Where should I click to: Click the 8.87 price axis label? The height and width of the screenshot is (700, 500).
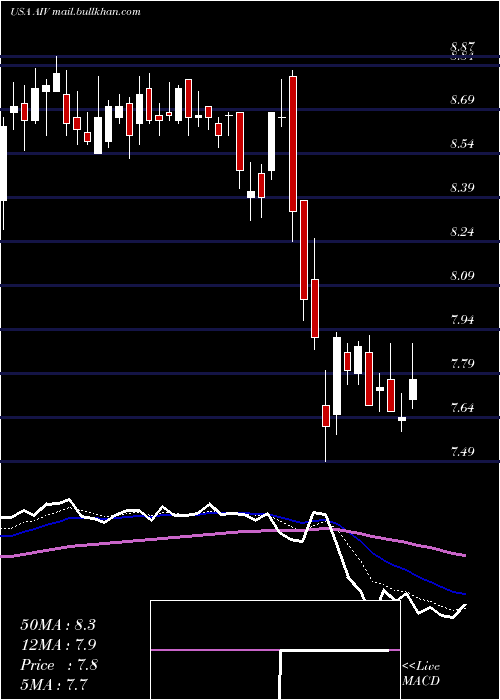coord(462,47)
